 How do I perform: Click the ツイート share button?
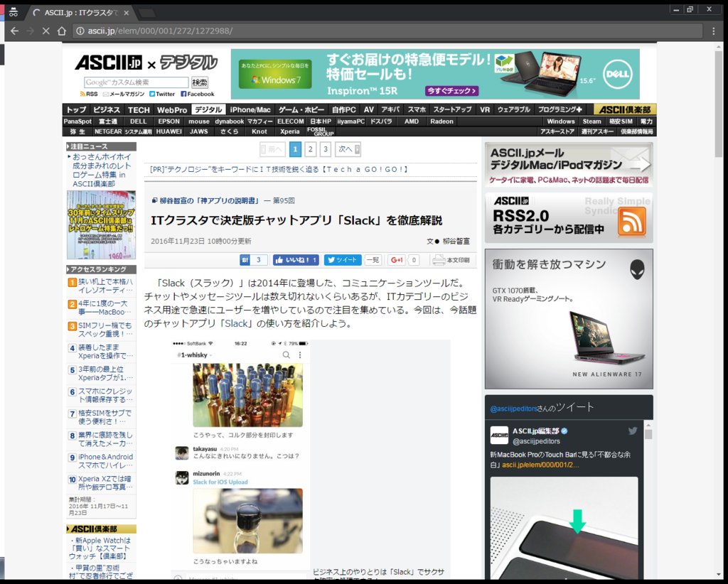(x=343, y=260)
